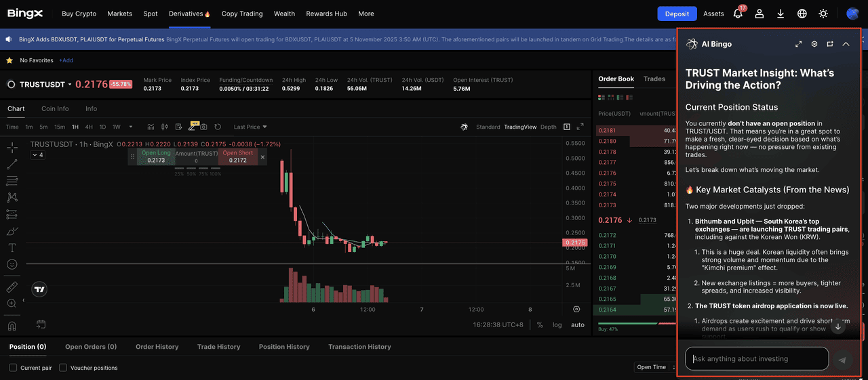Viewport: 868px width, 380px height.
Task: Start a new AI Bingo chat
Action: [830, 44]
